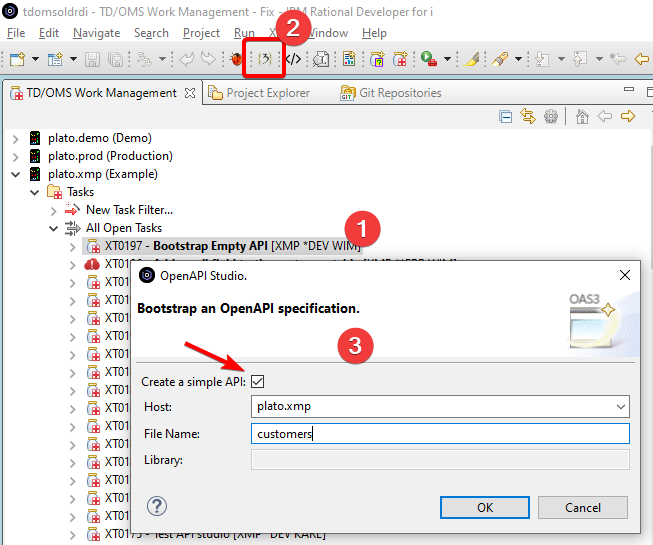Click the colored report sheet toolbar icon

tap(349, 59)
